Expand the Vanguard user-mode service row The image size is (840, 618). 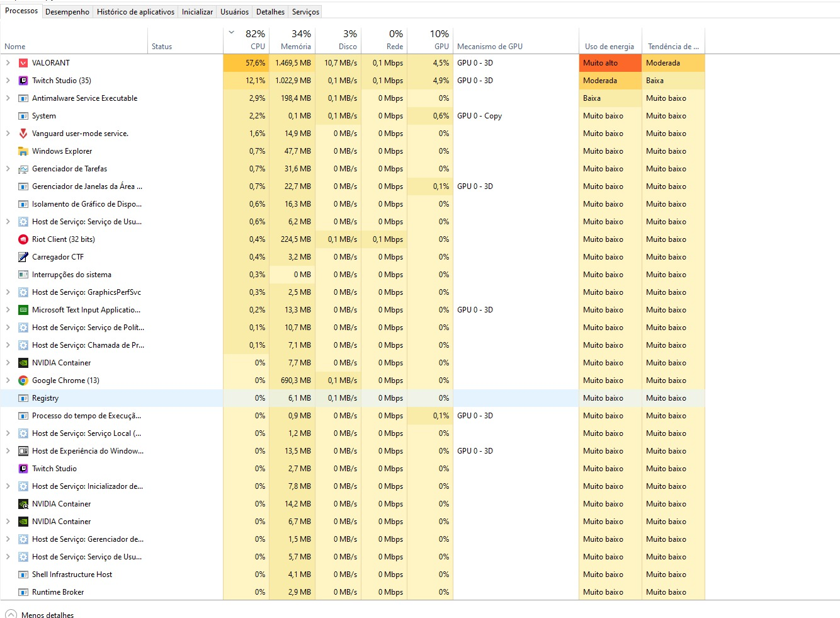pos(8,134)
